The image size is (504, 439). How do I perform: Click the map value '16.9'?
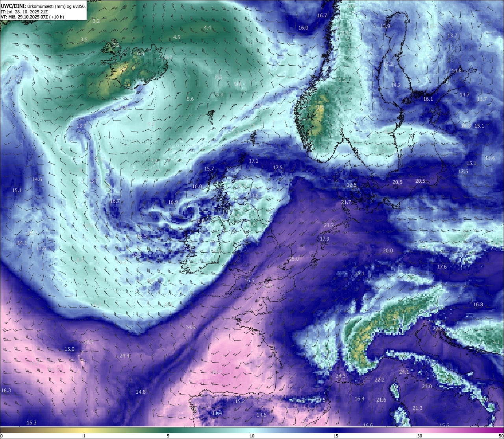(173, 202)
